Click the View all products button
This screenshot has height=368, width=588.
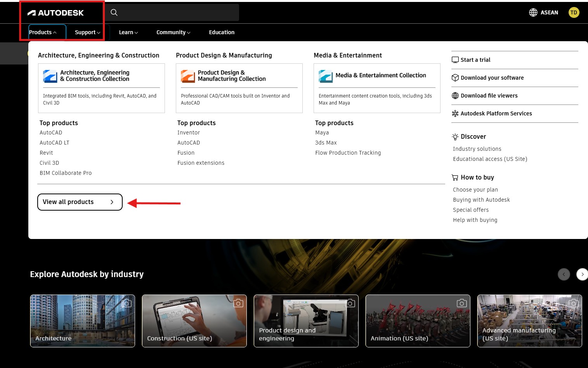pyautogui.click(x=80, y=202)
